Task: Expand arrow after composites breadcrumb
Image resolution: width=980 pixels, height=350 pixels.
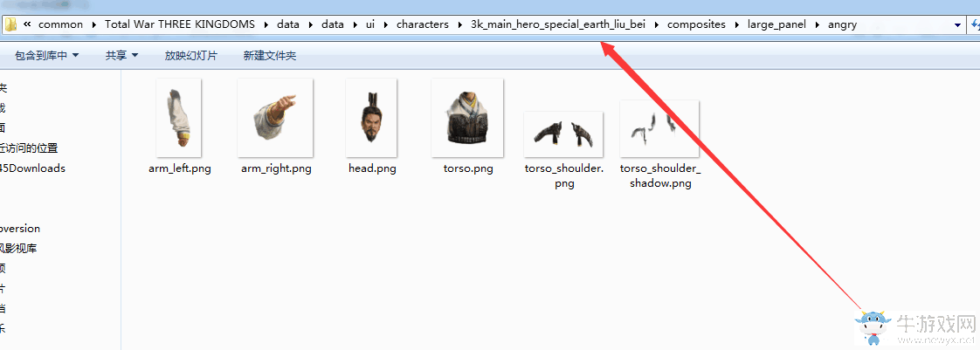Action: click(x=737, y=25)
